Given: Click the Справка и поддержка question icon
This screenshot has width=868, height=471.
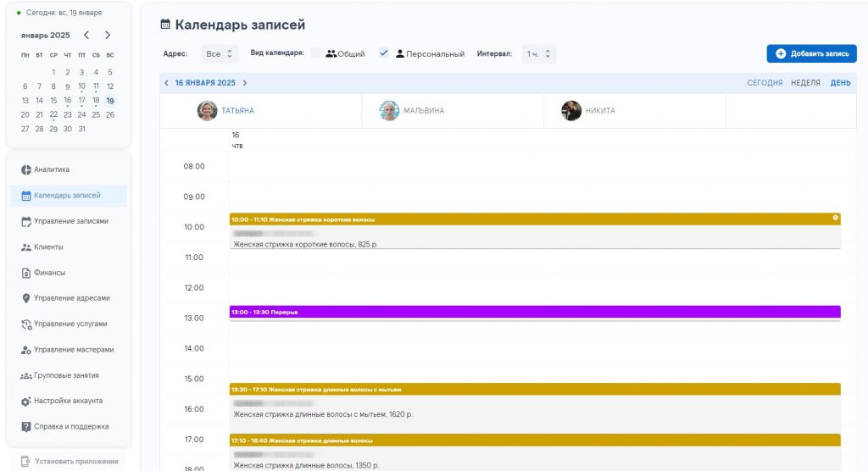Looking at the screenshot, I should [26, 427].
